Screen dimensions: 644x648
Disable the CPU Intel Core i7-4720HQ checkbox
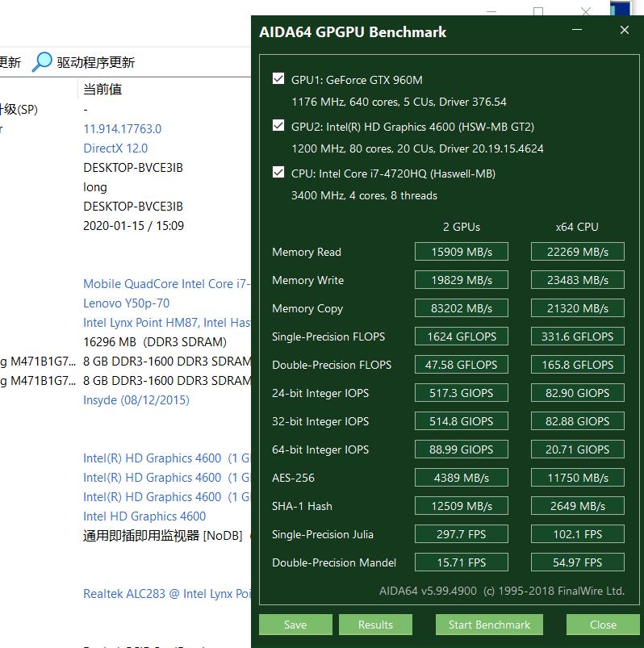pos(278,173)
